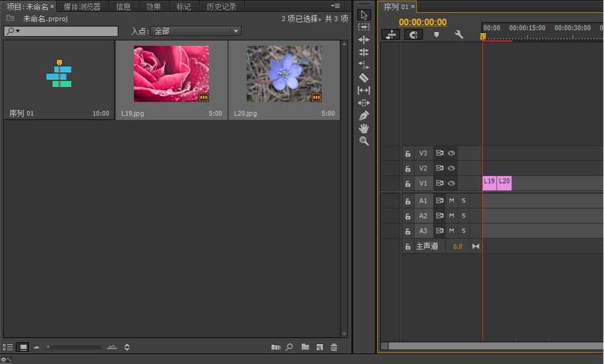Viewport: 604px width, 364px height.
Task: Select the L19 clip on V1
Action: (489, 183)
